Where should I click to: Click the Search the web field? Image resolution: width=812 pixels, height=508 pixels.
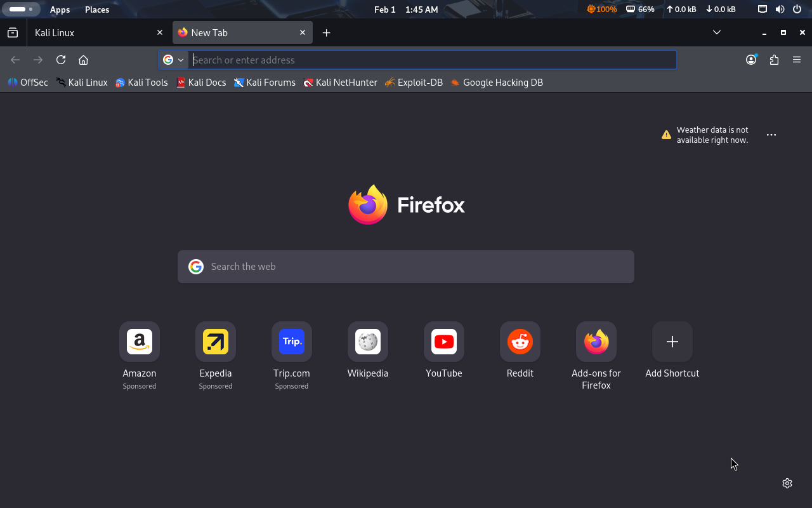point(406,267)
